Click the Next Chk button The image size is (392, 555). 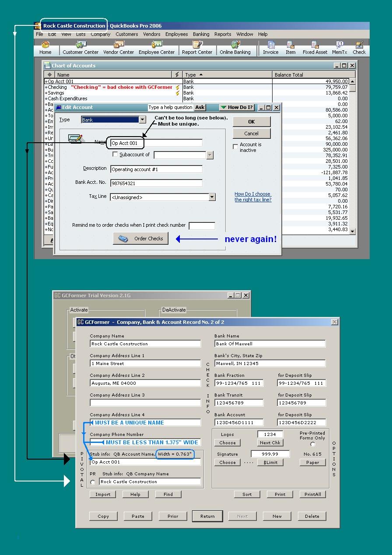click(270, 443)
